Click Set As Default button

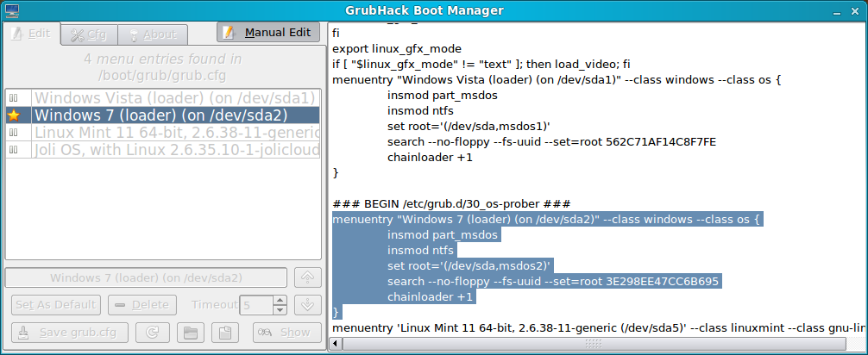[56, 305]
